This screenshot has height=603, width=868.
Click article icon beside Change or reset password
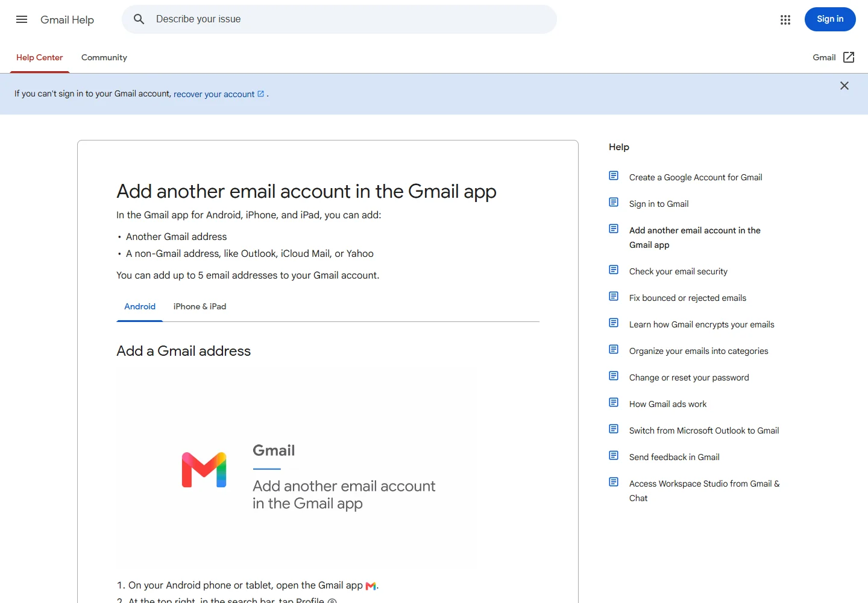614,376
